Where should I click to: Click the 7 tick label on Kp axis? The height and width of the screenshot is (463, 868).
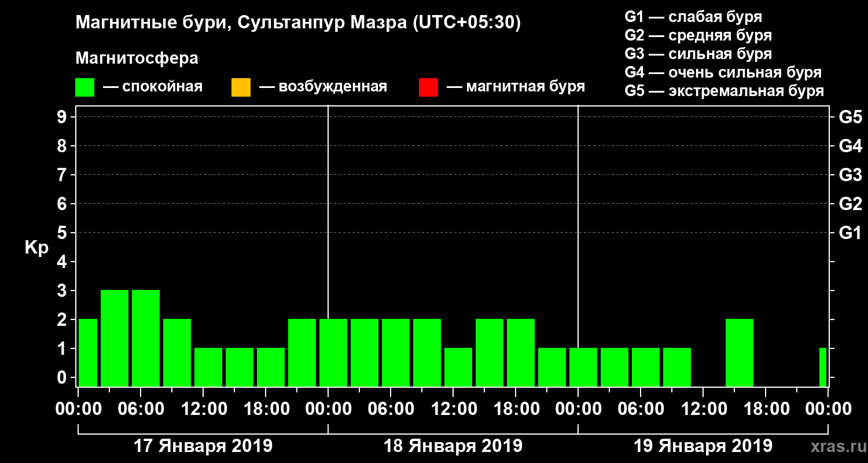(x=63, y=175)
